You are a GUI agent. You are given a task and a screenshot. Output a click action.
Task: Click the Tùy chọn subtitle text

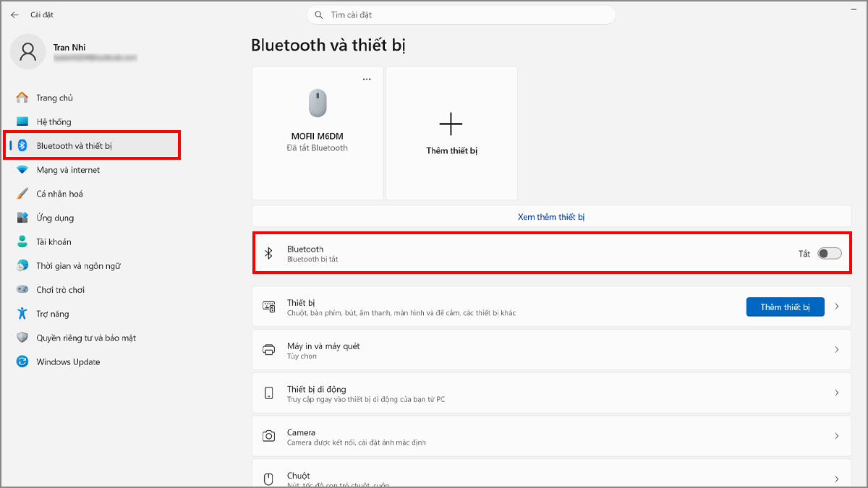(x=302, y=356)
